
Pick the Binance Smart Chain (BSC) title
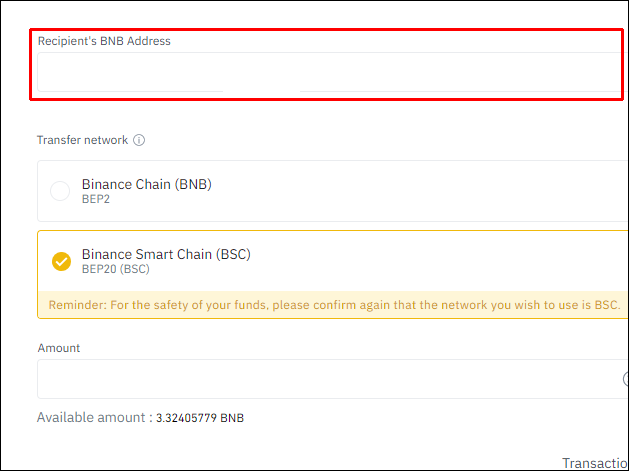click(166, 254)
